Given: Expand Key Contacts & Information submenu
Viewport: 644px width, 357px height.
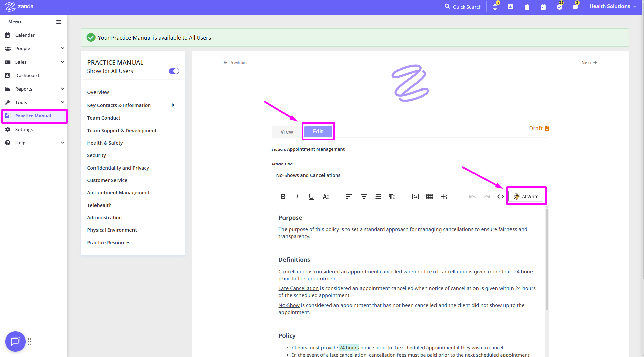Looking at the screenshot, I should [173, 105].
